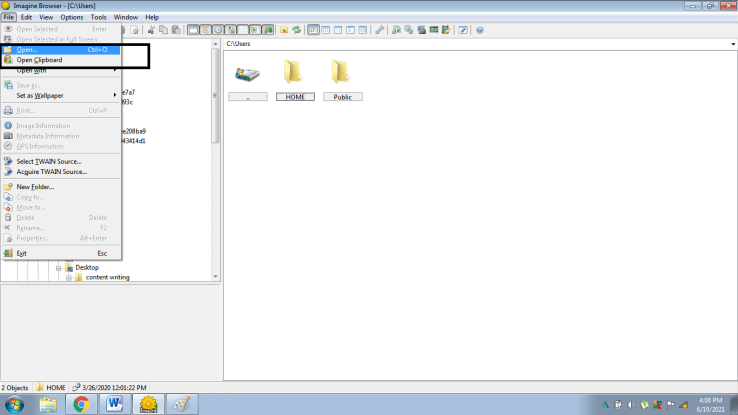Image resolution: width=738 pixels, height=415 pixels.
Task: Click the New Folder menu item icon
Action: coord(8,187)
